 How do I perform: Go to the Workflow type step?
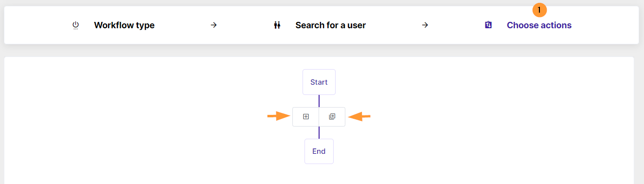[124, 25]
